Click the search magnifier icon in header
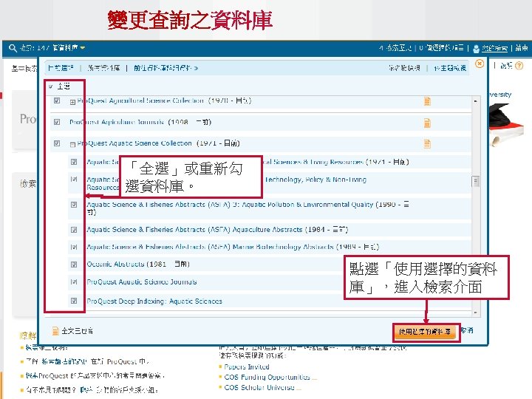 coord(13,48)
